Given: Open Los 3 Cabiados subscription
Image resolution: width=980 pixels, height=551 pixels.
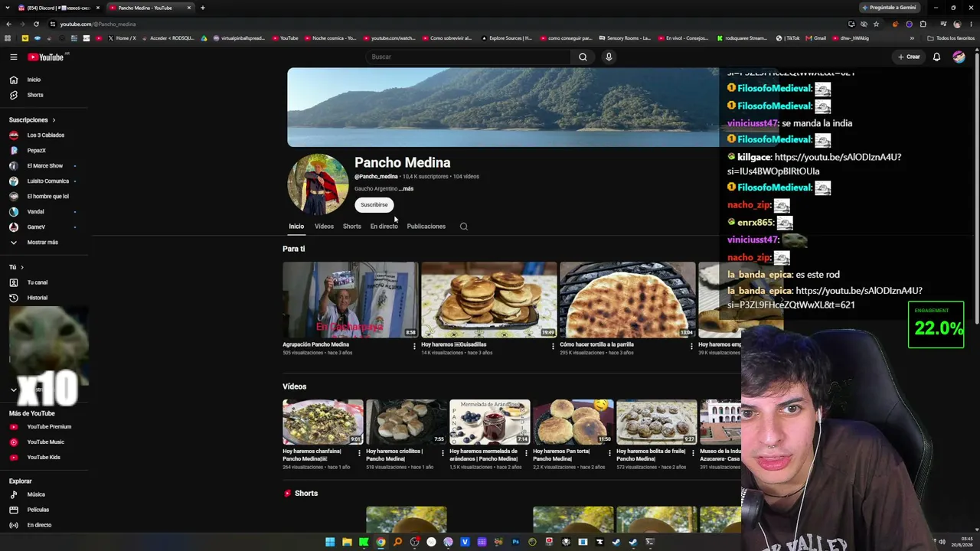Looking at the screenshot, I should click(46, 135).
